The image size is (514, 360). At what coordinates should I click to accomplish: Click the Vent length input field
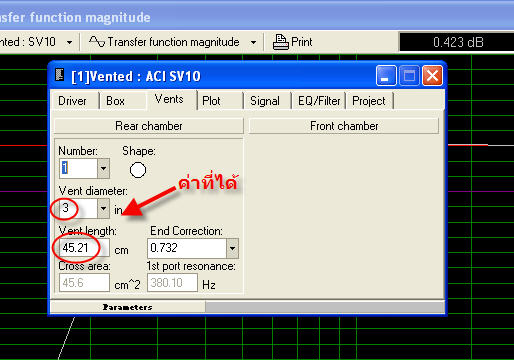[x=84, y=248]
